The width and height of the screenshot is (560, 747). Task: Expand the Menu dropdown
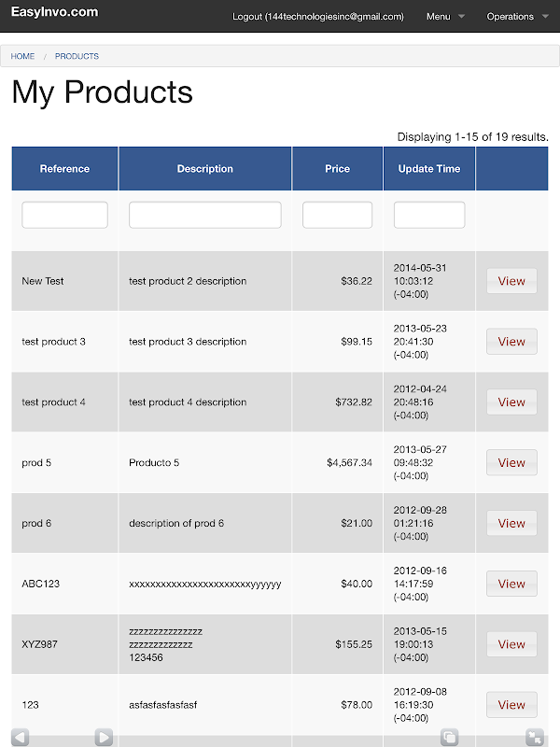pyautogui.click(x=445, y=17)
